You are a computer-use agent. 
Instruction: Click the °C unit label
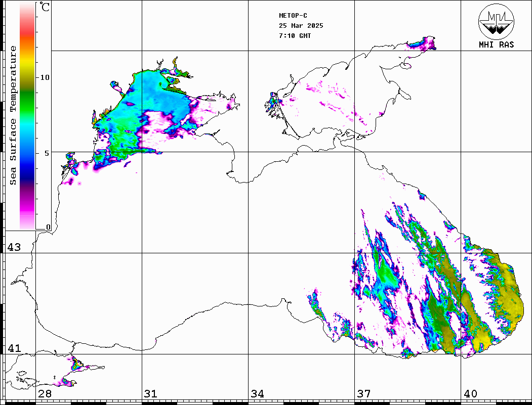pos(45,7)
